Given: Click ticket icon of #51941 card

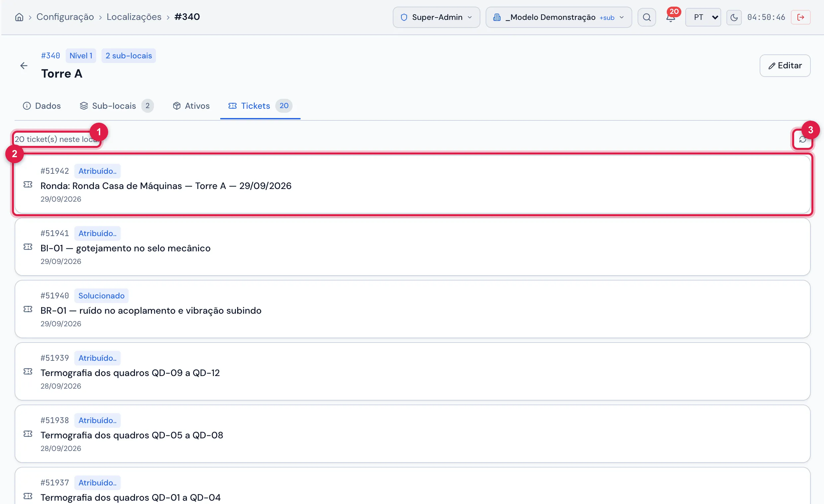Looking at the screenshot, I should point(28,247).
